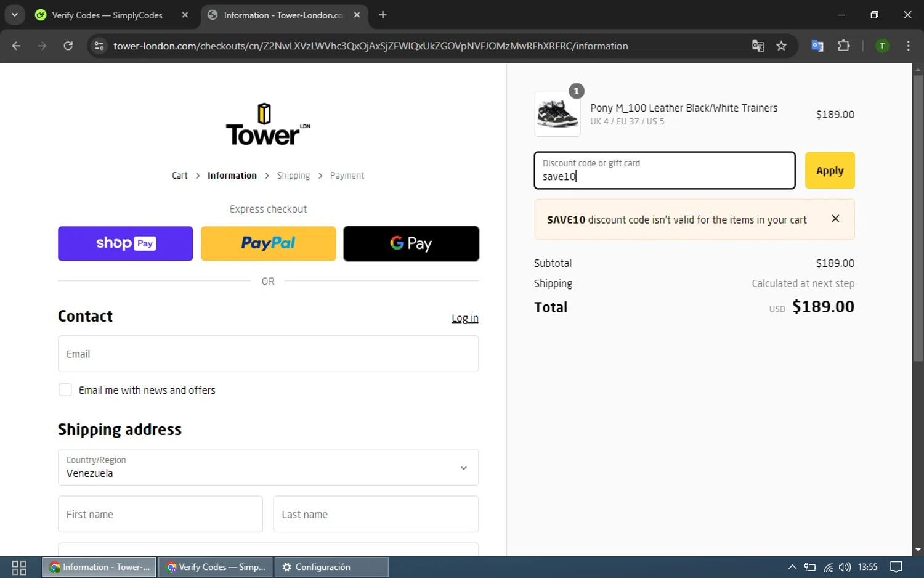Check out with Shop Pay

coord(126,243)
